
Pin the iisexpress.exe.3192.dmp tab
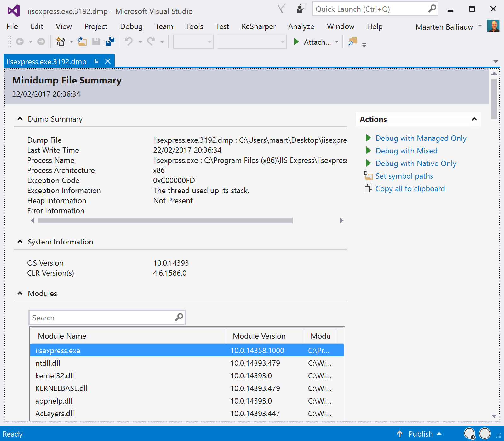click(x=96, y=61)
